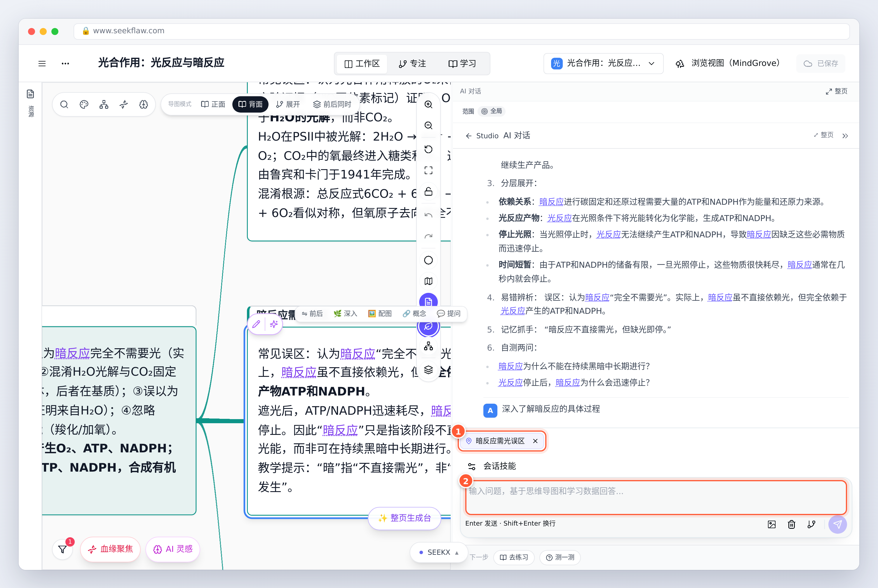Choose the 前后同时 mode
Viewport: 878px width, 588px height.
(332, 104)
